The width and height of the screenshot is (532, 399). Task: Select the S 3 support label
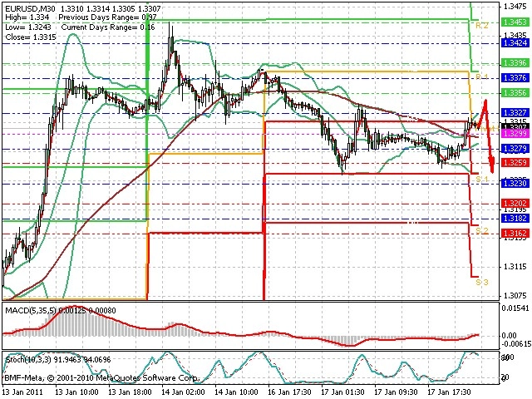[x=482, y=283]
